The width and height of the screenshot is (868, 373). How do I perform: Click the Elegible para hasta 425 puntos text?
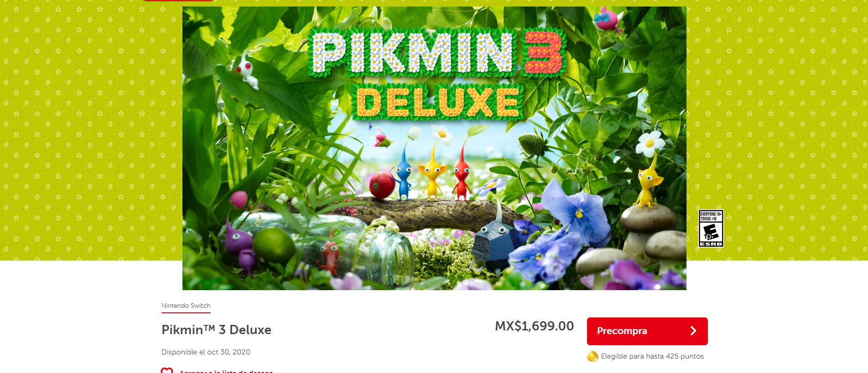click(652, 356)
